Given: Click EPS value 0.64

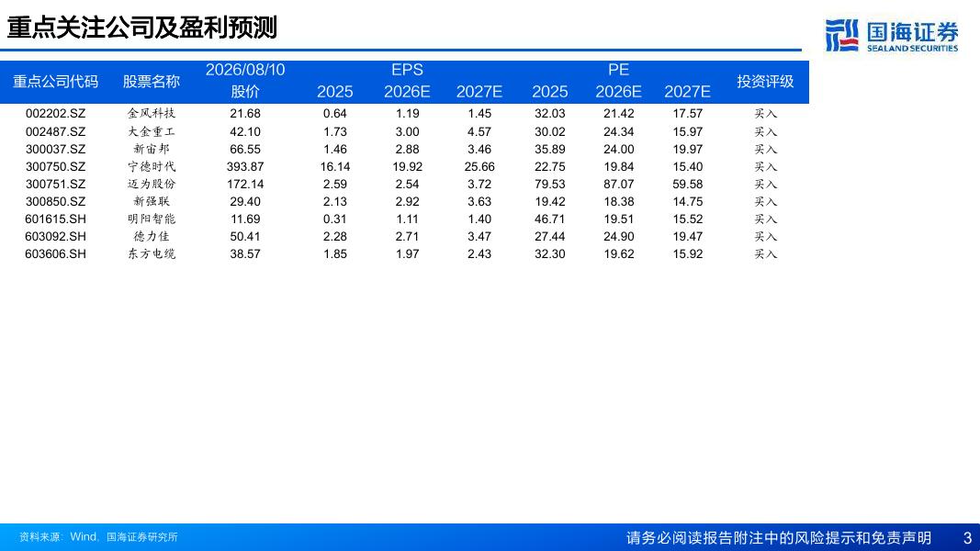Looking at the screenshot, I should point(335,114).
